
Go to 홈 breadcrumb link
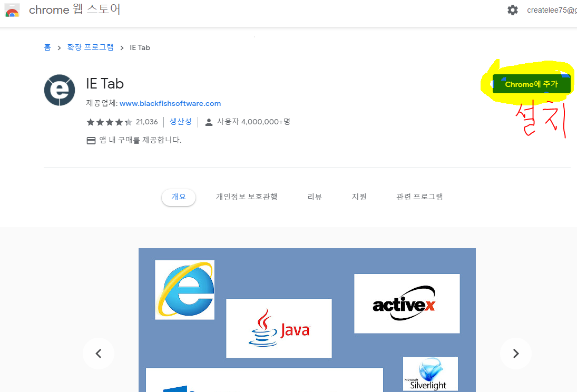47,47
